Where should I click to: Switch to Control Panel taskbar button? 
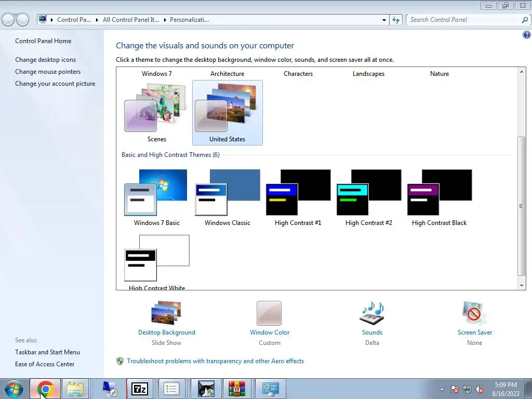[270, 389]
